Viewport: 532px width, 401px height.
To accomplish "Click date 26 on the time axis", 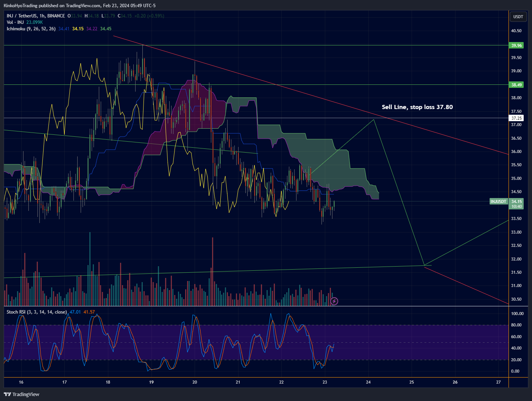I will click(455, 382).
